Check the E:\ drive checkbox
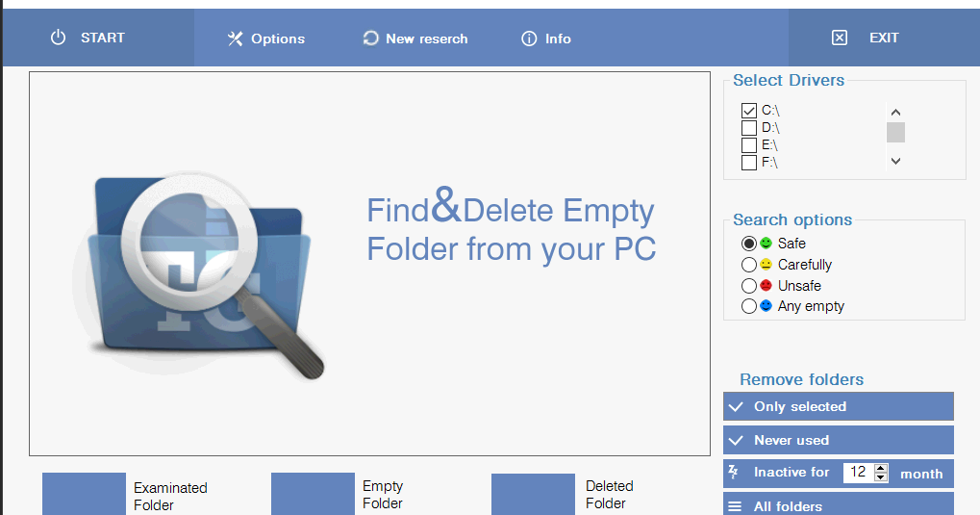 [x=749, y=145]
